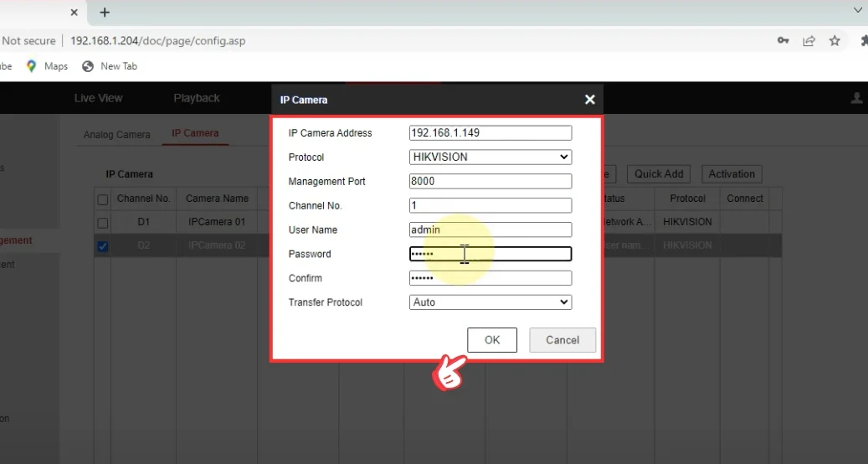Click the Quick Add button
Screen dimensions: 868x464
[659, 174]
